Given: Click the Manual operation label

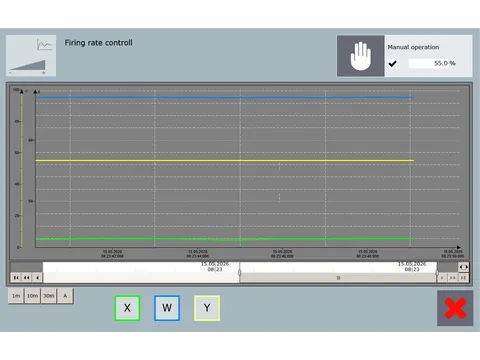Looking at the screenshot, I should pyautogui.click(x=413, y=47).
